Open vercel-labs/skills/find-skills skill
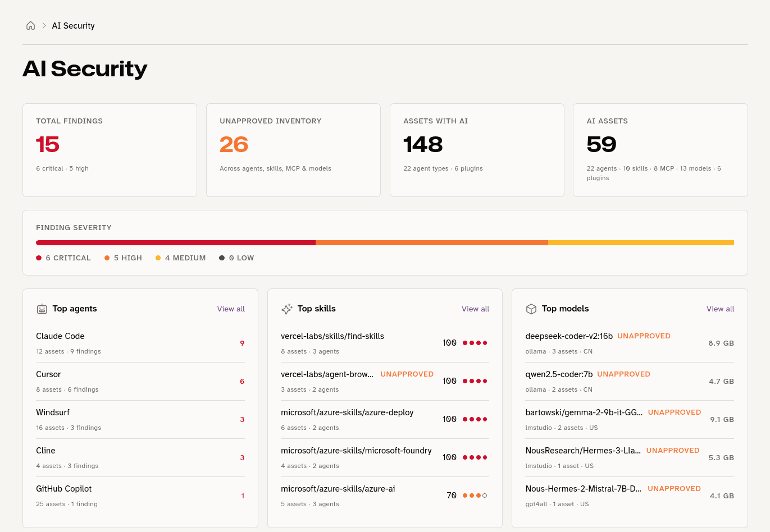Image resolution: width=770 pixels, height=532 pixels. [332, 336]
